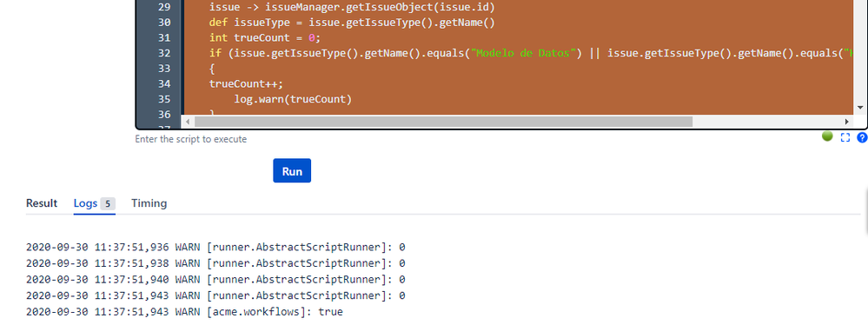Screen dimensions: 868x325
Task: Click the log entry timestamped 11:37:51,938
Action: pyautogui.click(x=215, y=263)
